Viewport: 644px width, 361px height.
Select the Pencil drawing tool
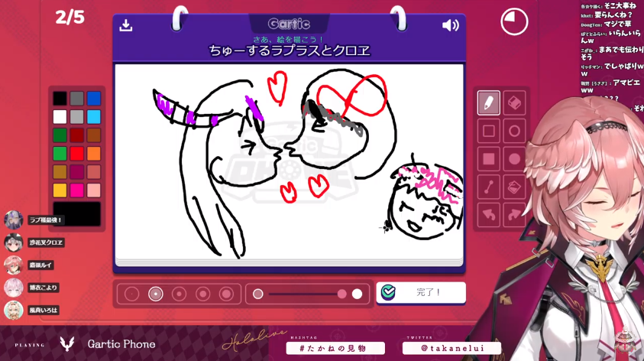pos(488,102)
